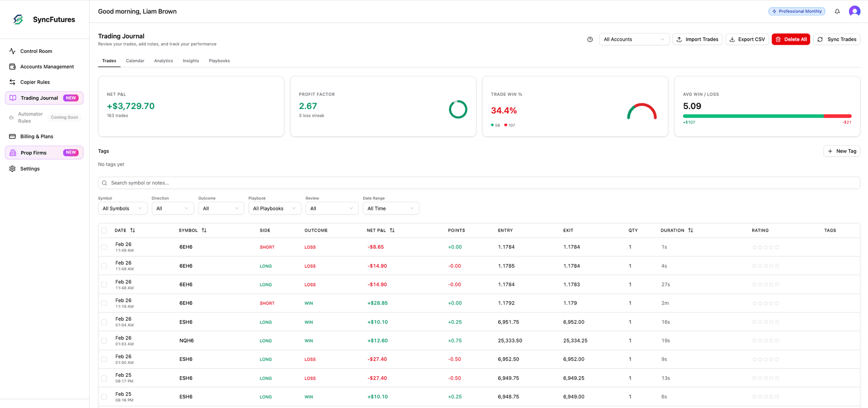The width and height of the screenshot is (868, 408).
Task: Open the Calendar tab
Action: [x=135, y=61]
